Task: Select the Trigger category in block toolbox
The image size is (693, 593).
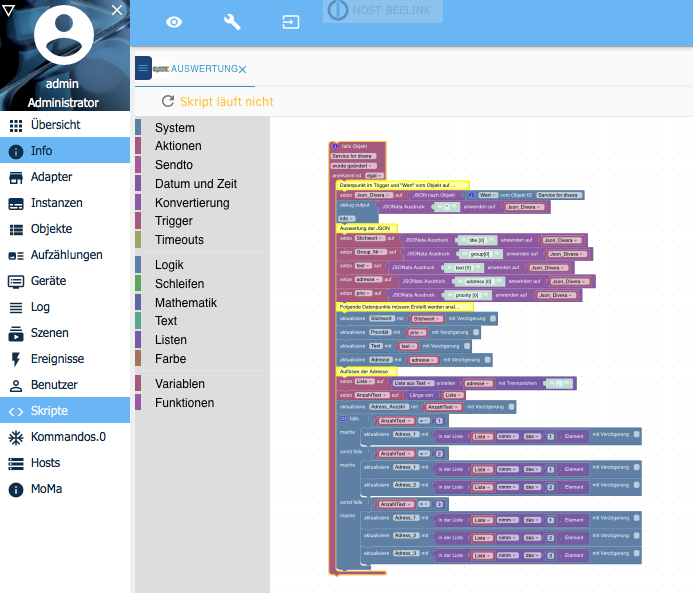Action: point(174,221)
